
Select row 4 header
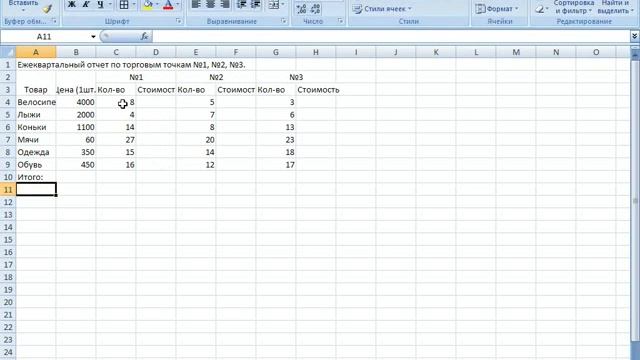[x=8, y=102]
